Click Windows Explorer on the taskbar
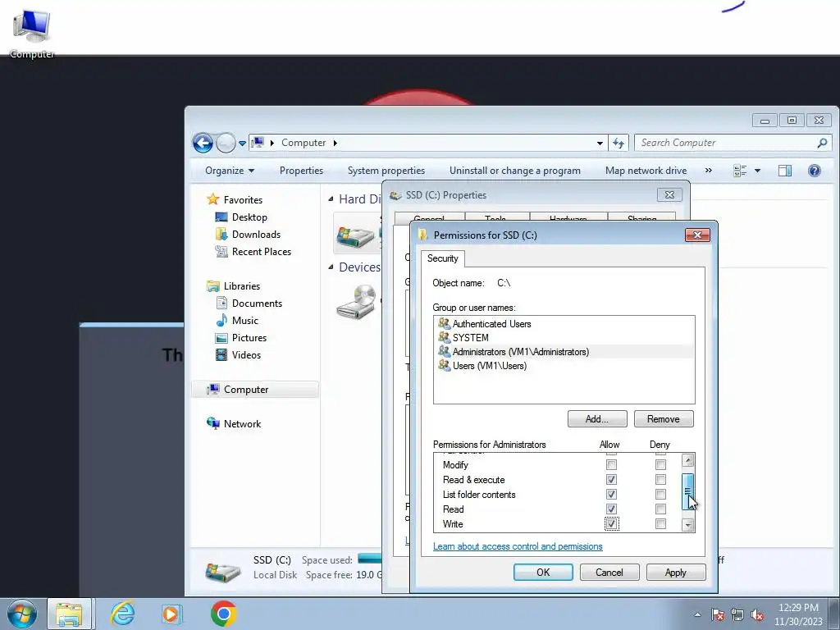 tap(70, 614)
